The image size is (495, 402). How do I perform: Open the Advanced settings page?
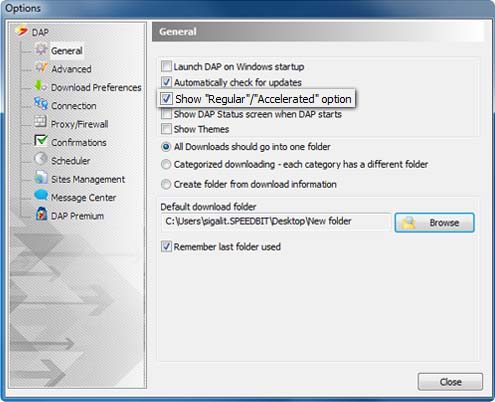pos(71,69)
